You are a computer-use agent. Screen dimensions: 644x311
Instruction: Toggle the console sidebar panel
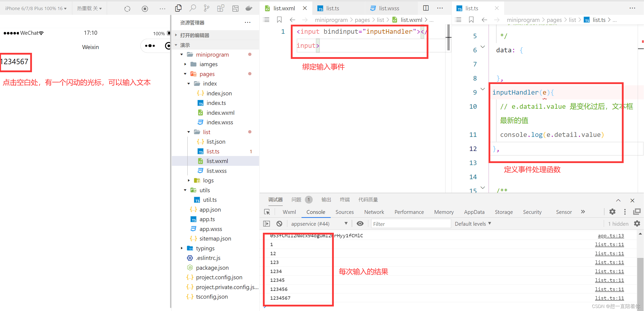266,223
